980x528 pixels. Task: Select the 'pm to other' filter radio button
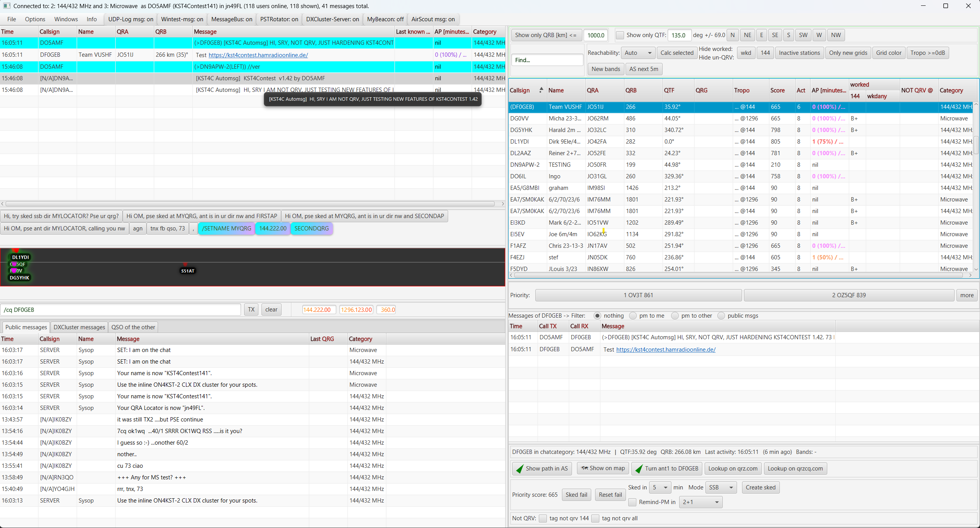click(675, 316)
